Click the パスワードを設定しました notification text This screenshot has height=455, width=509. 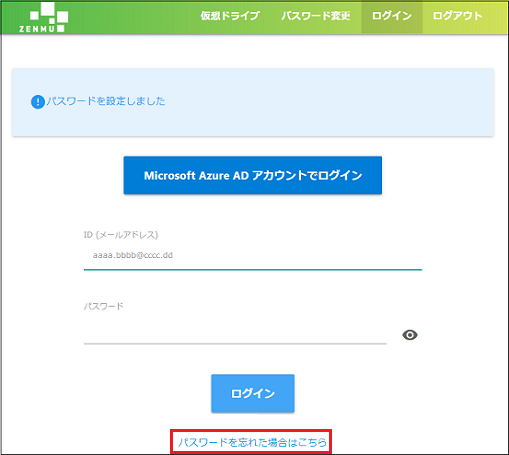pyautogui.click(x=106, y=101)
